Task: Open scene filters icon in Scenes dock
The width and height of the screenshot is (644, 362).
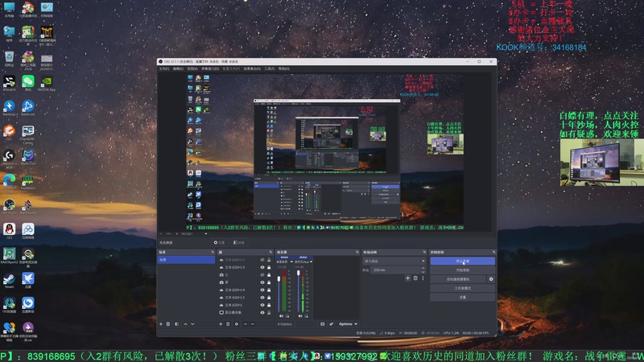Action: click(176, 324)
